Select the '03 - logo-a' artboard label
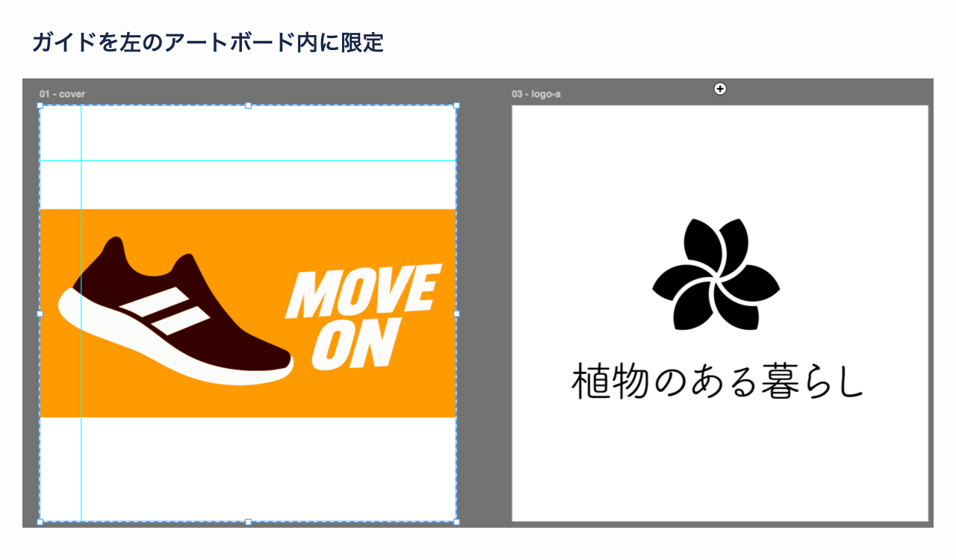 536,94
